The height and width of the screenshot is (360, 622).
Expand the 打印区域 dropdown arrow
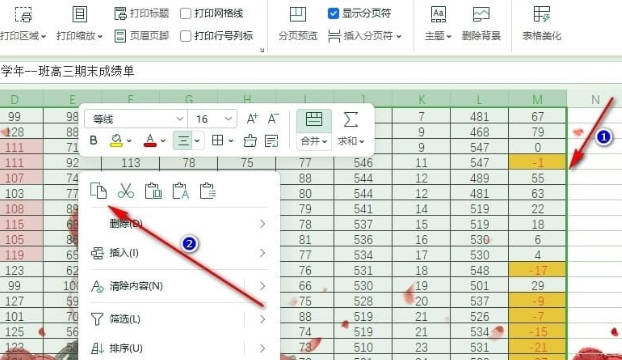(x=44, y=36)
